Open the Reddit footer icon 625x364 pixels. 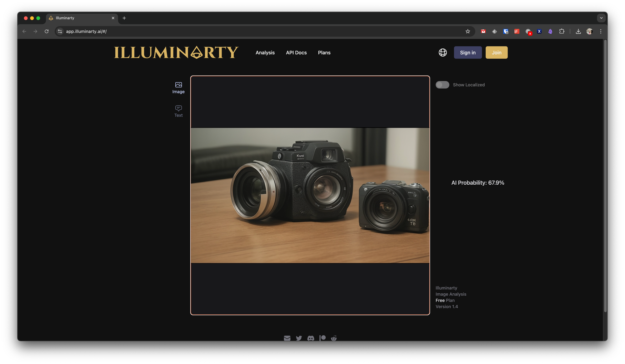pyautogui.click(x=334, y=338)
